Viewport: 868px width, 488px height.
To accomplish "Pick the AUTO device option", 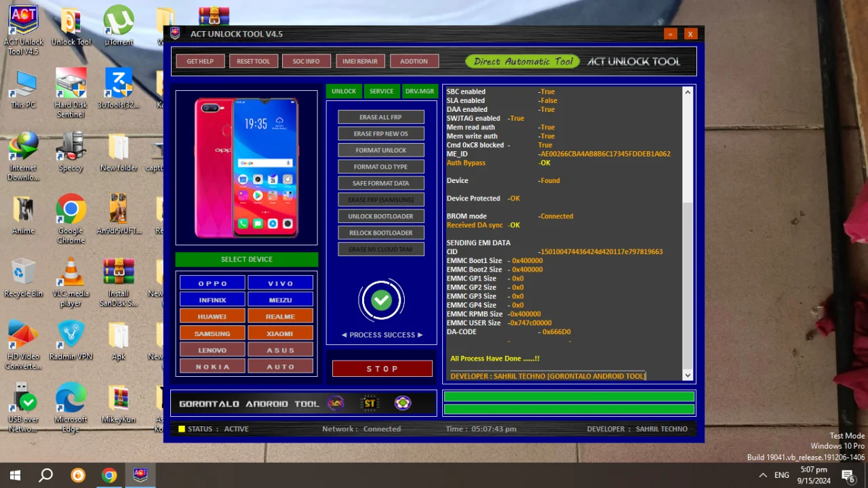I will coord(280,367).
